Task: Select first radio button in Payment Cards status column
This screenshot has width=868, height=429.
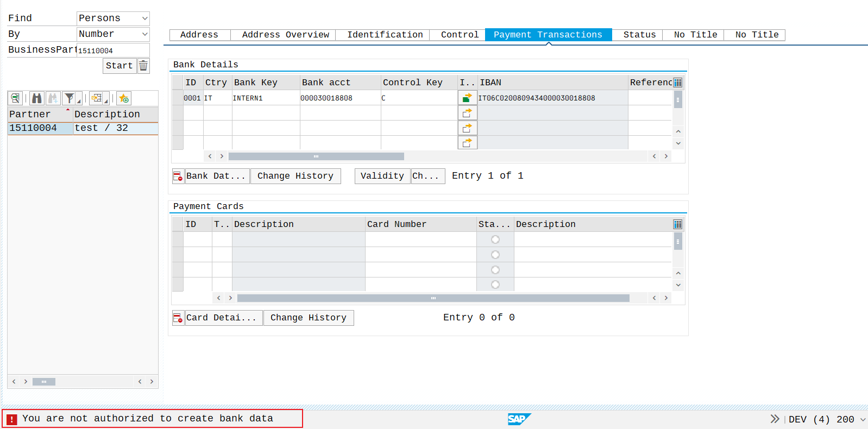Action: tap(495, 239)
